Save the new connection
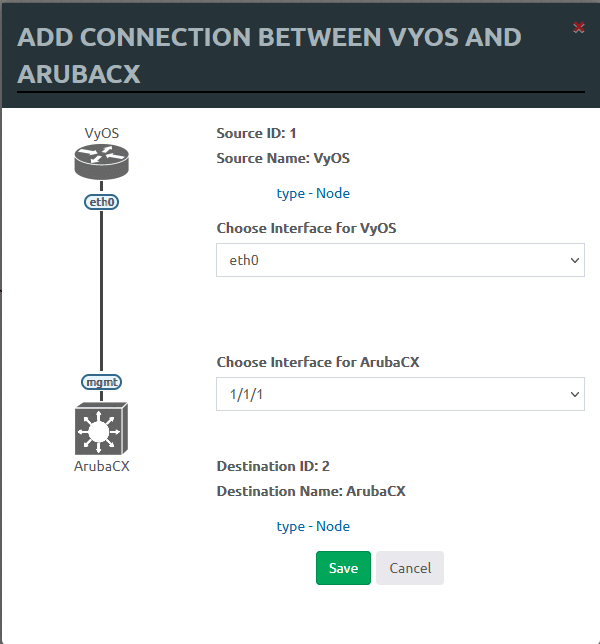This screenshot has width=600, height=644. click(x=343, y=568)
